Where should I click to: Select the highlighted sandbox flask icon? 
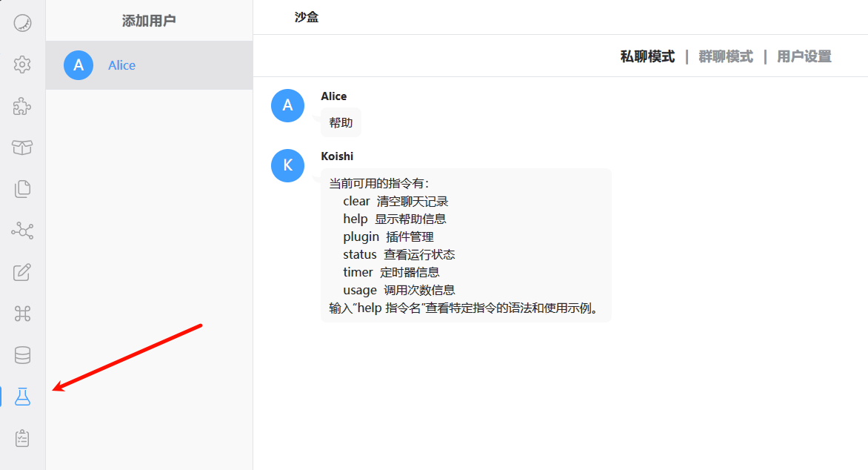22,397
